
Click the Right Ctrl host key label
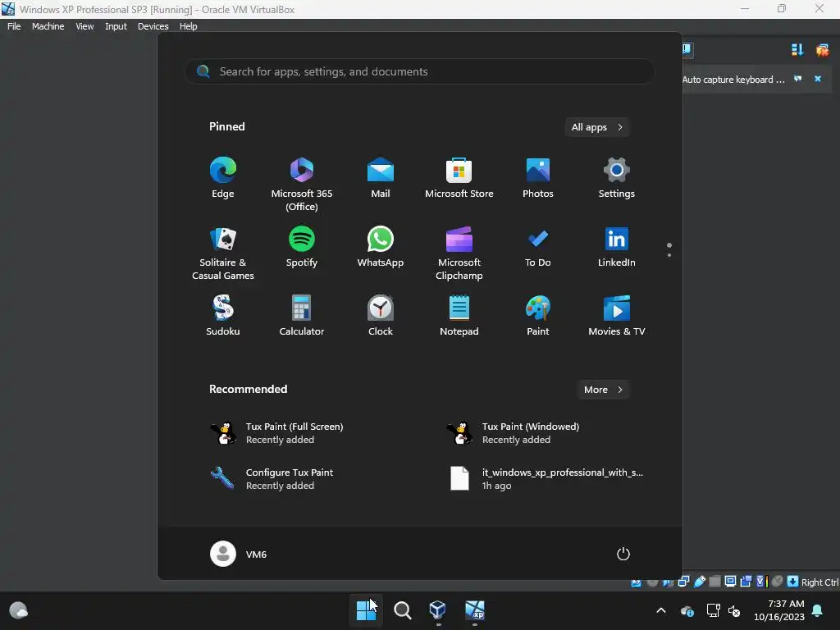click(x=819, y=582)
